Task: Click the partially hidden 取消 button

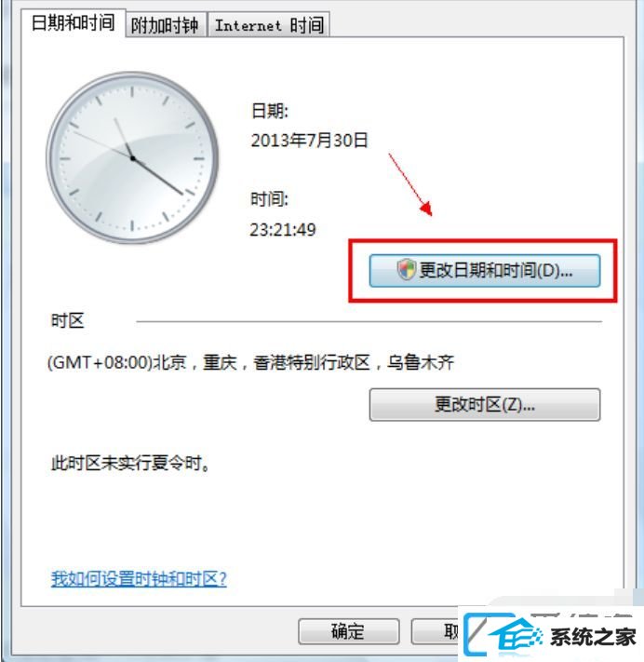Action: pyautogui.click(x=435, y=631)
